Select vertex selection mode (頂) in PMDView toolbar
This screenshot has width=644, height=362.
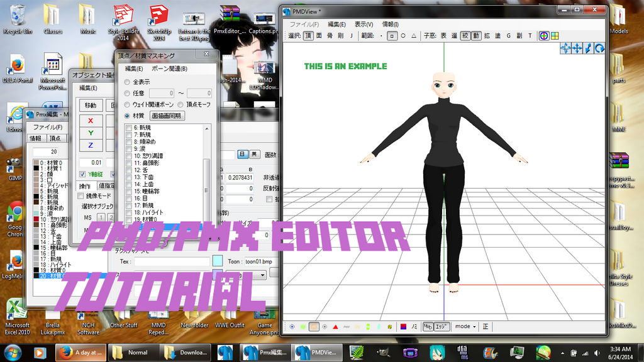(x=308, y=36)
